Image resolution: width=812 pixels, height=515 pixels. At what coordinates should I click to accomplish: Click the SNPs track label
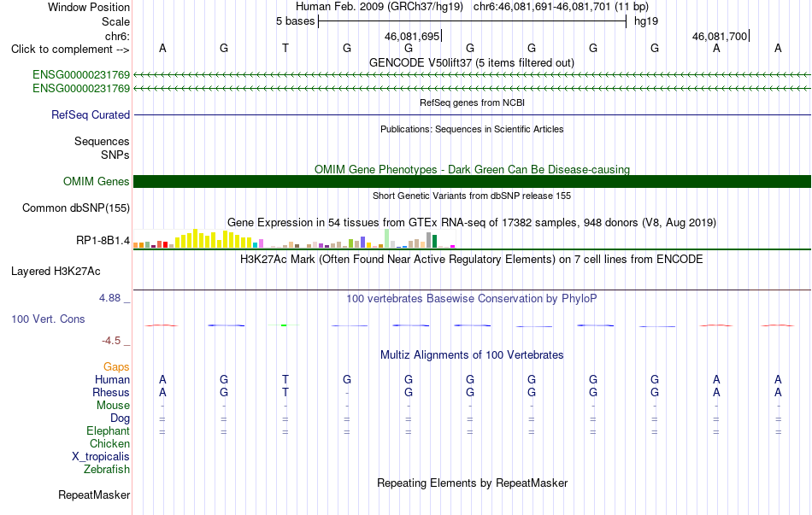(115, 155)
